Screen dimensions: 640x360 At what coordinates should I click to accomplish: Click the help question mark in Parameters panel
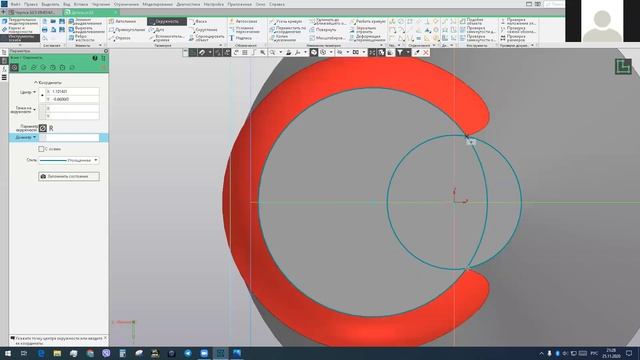(95, 58)
